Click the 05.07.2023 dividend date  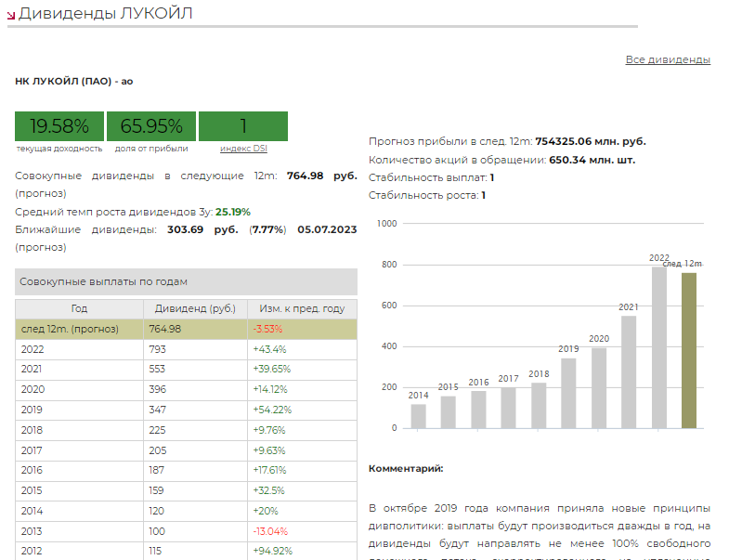[x=327, y=229]
